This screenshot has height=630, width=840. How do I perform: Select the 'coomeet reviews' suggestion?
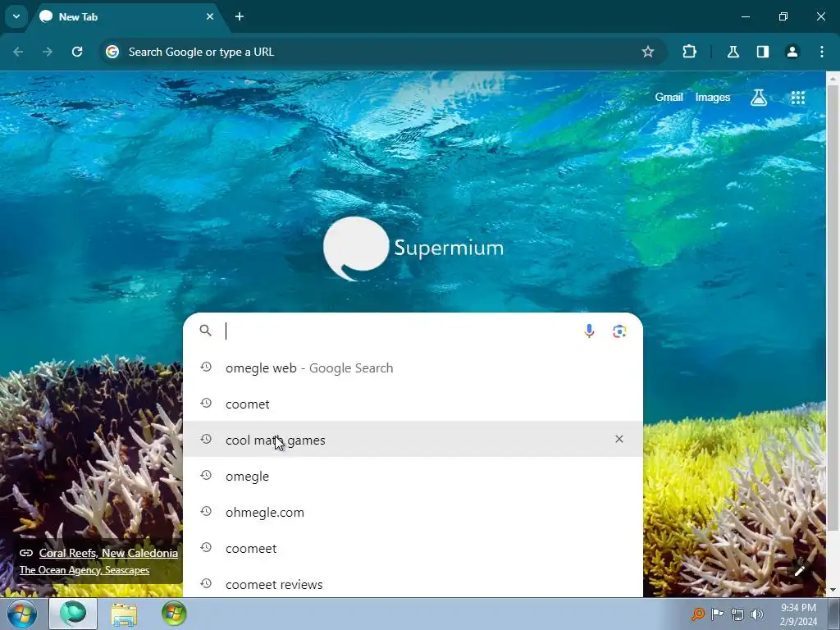pyautogui.click(x=413, y=584)
